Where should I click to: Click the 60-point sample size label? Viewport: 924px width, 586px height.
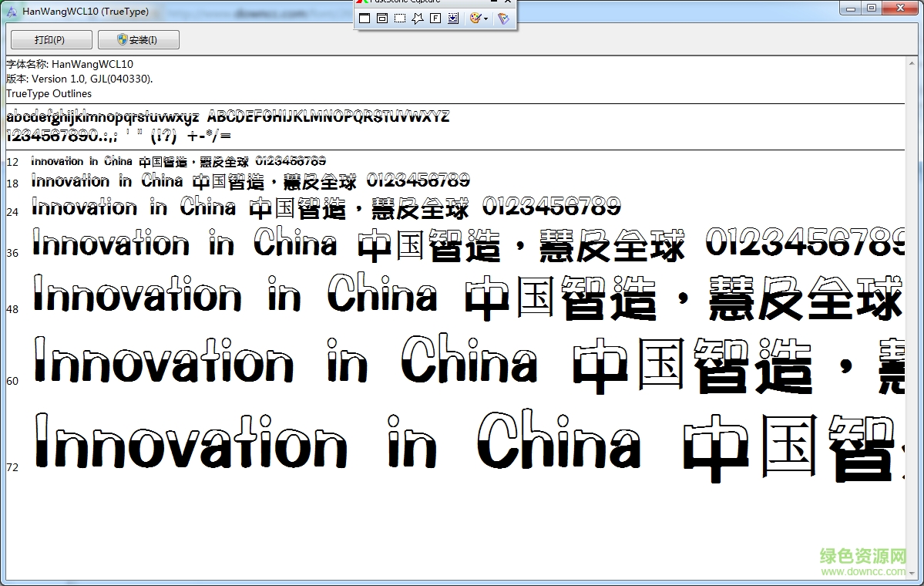[12, 382]
